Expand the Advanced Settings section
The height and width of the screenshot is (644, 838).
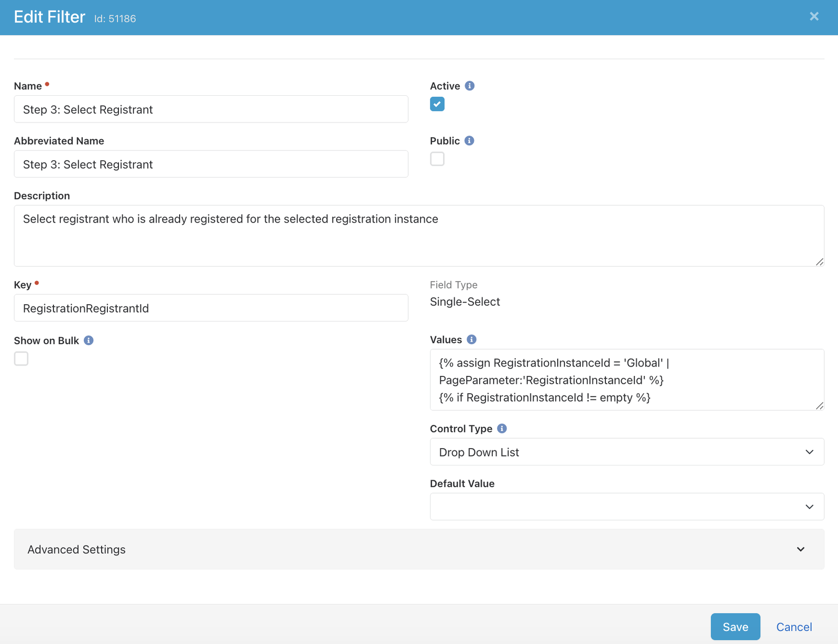tap(418, 549)
